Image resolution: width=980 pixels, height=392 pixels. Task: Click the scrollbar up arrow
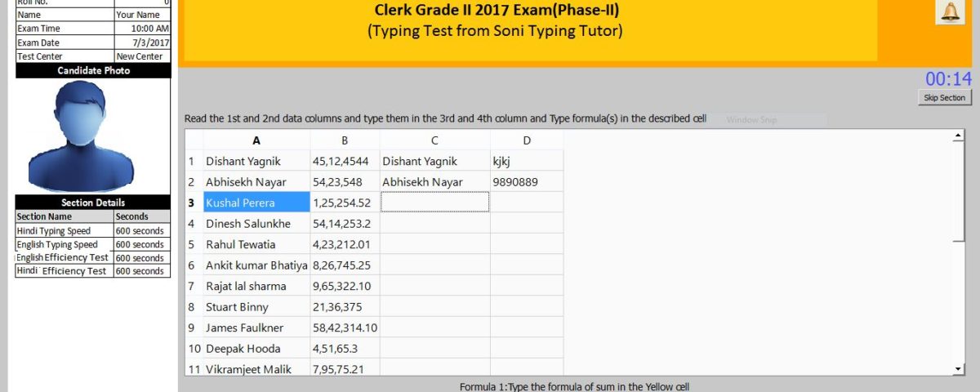959,136
